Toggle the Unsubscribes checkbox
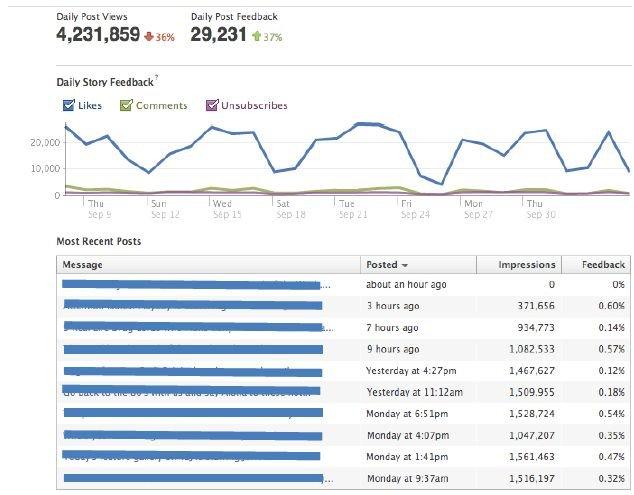Viewport: 634px width, 495px height. point(212,105)
